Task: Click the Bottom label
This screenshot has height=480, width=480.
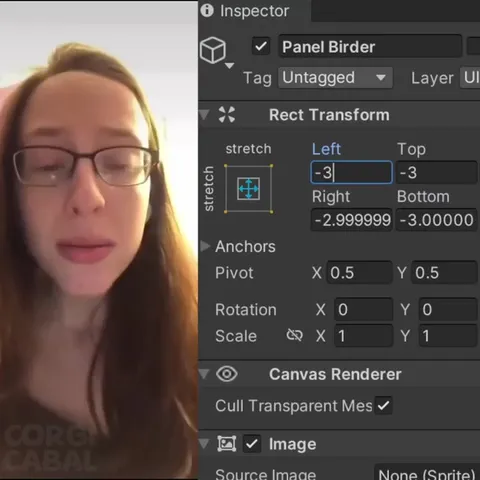Action: (423, 196)
